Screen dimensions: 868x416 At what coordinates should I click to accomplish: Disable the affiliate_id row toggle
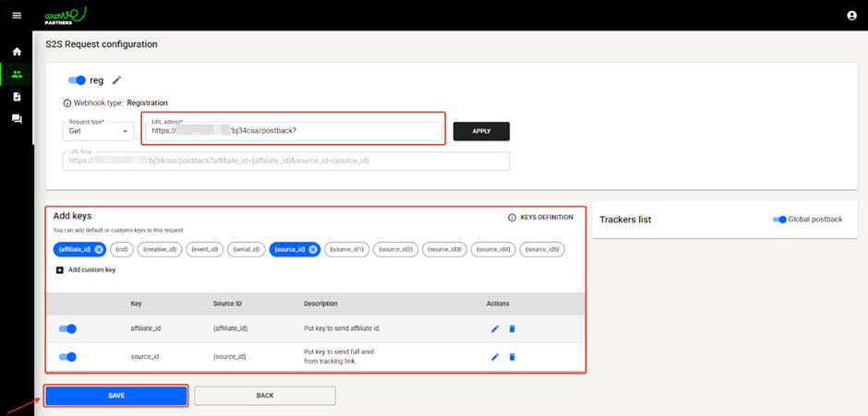pos(67,329)
